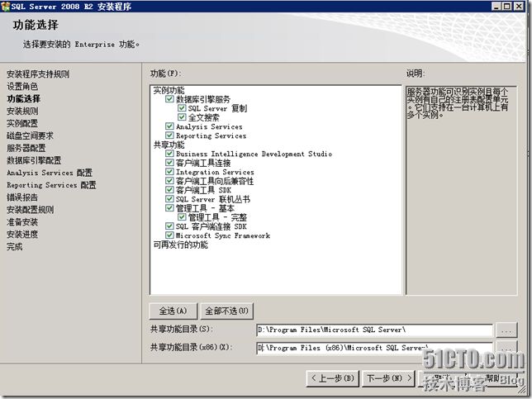Click the 安装规则 step in sidebar

click(22, 111)
